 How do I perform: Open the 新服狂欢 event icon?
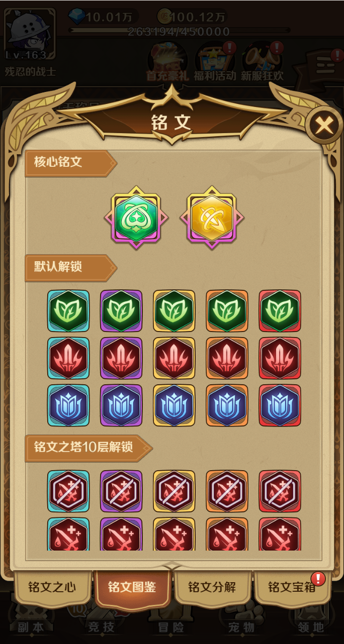262,62
